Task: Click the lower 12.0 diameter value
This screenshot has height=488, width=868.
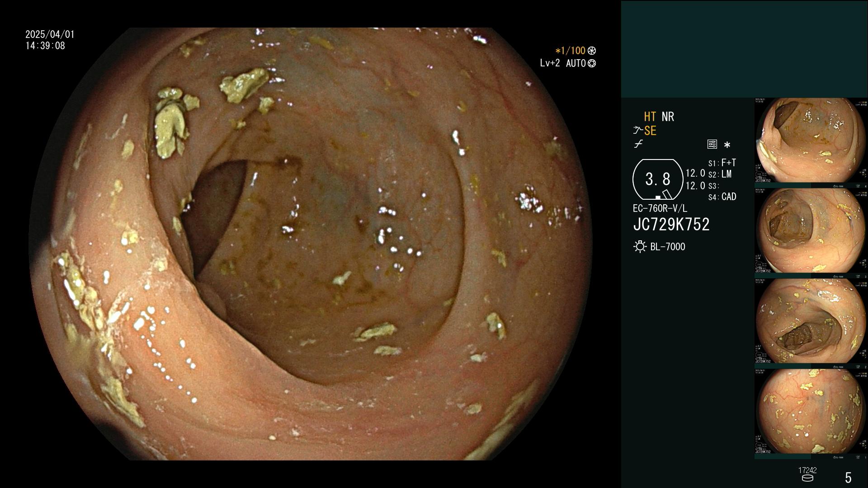Action: click(695, 186)
